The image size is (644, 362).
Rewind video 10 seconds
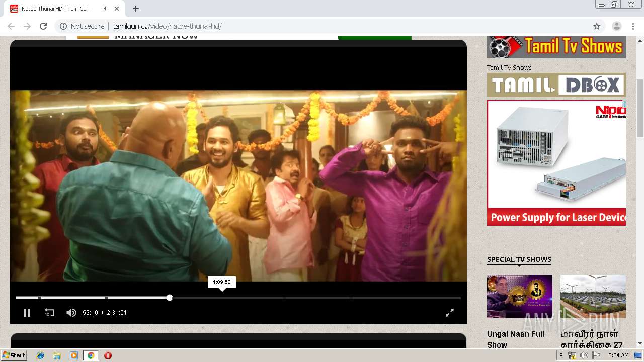click(49, 313)
